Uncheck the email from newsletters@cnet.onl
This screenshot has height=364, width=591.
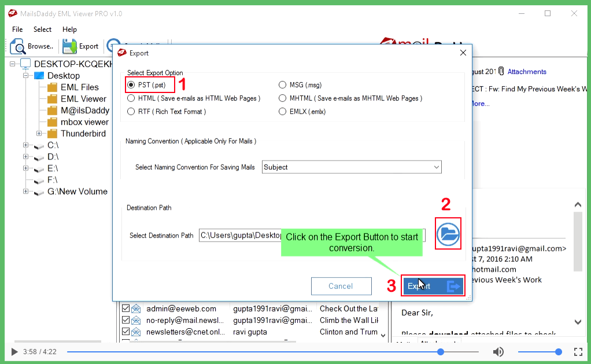(126, 332)
